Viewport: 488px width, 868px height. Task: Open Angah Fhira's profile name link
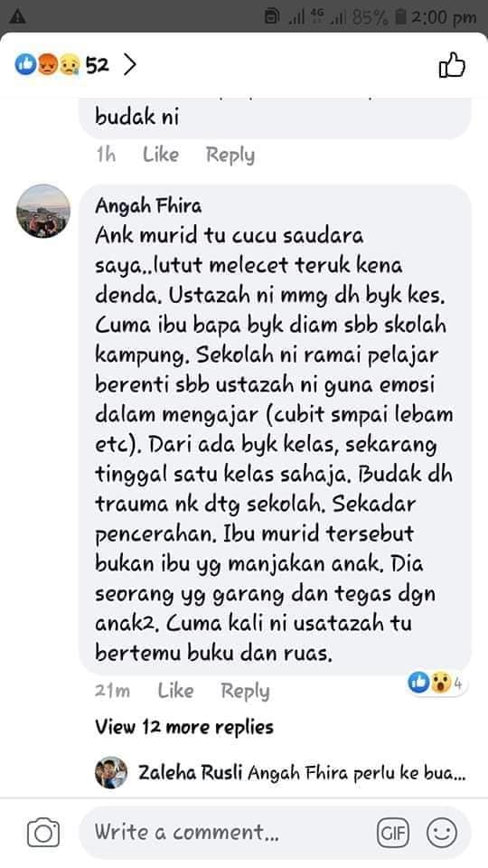[x=148, y=206]
